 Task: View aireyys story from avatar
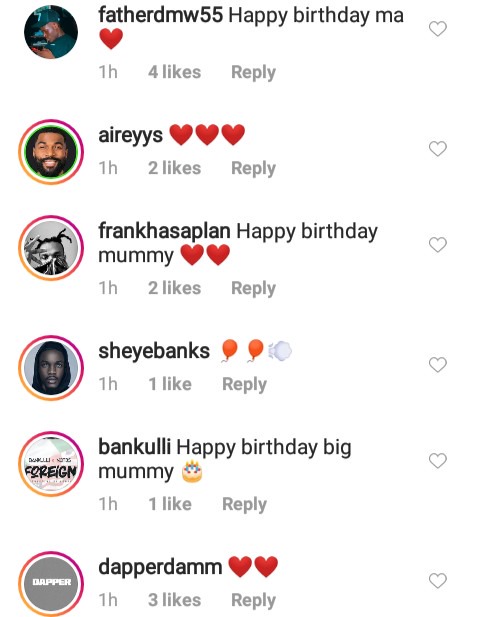point(51,152)
